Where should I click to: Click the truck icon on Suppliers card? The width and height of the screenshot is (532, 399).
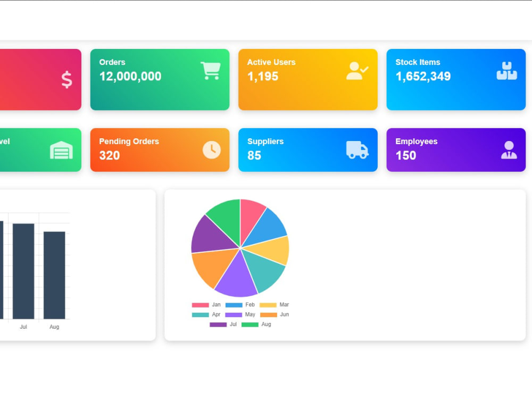(358, 150)
